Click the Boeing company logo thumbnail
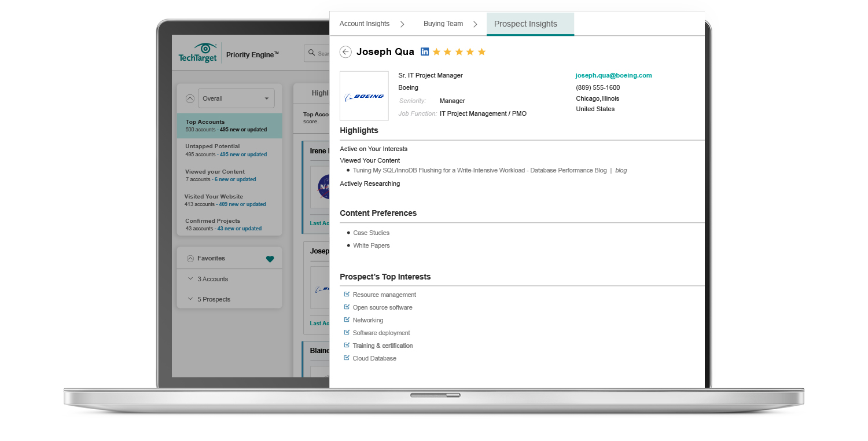The image size is (868, 441). (364, 96)
